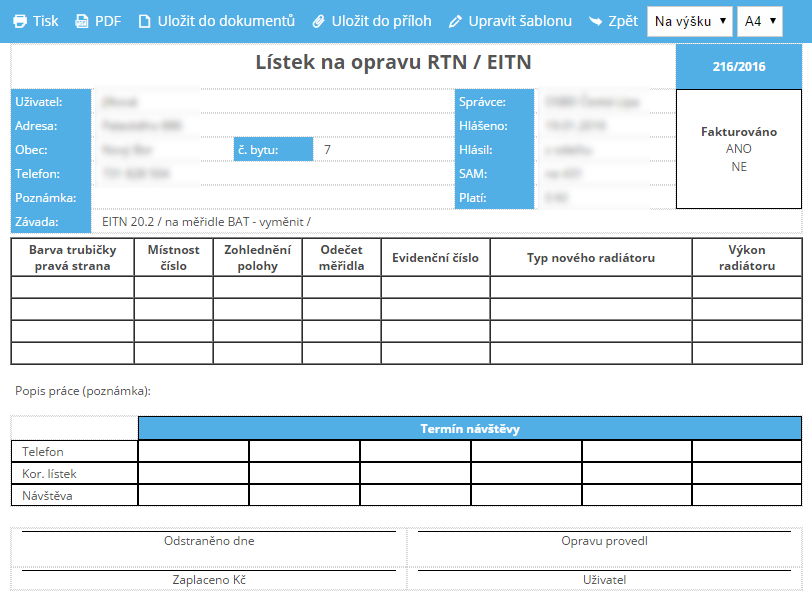
Task: Click the č. bytu value 7
Action: (x=328, y=150)
